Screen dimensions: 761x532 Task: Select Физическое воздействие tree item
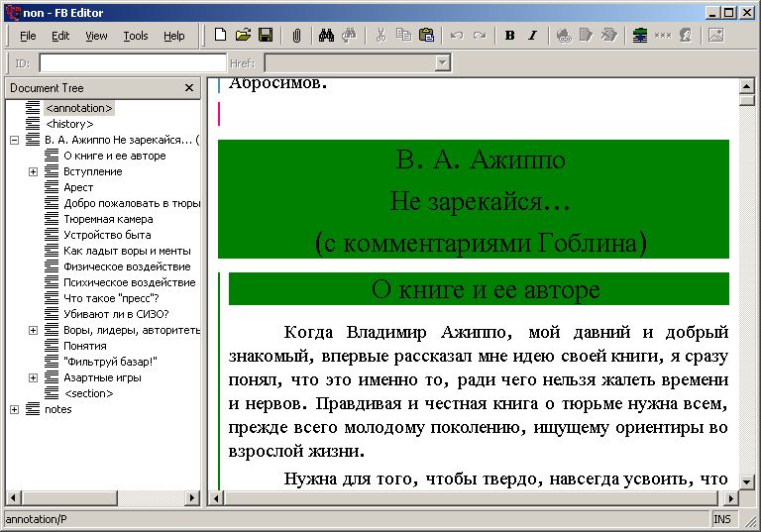click(127, 266)
